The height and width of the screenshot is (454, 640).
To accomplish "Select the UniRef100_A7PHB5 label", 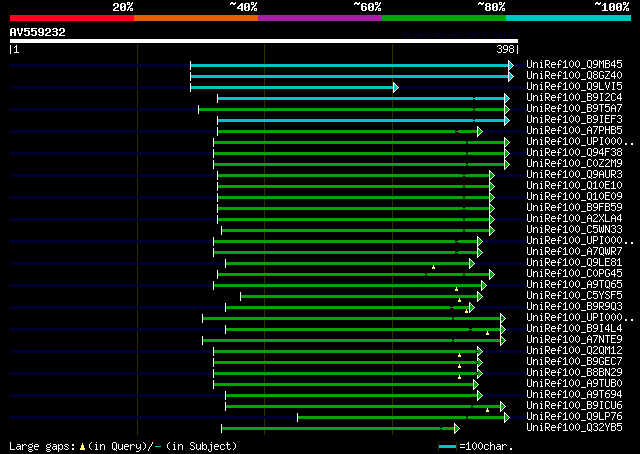I will click(574, 131).
